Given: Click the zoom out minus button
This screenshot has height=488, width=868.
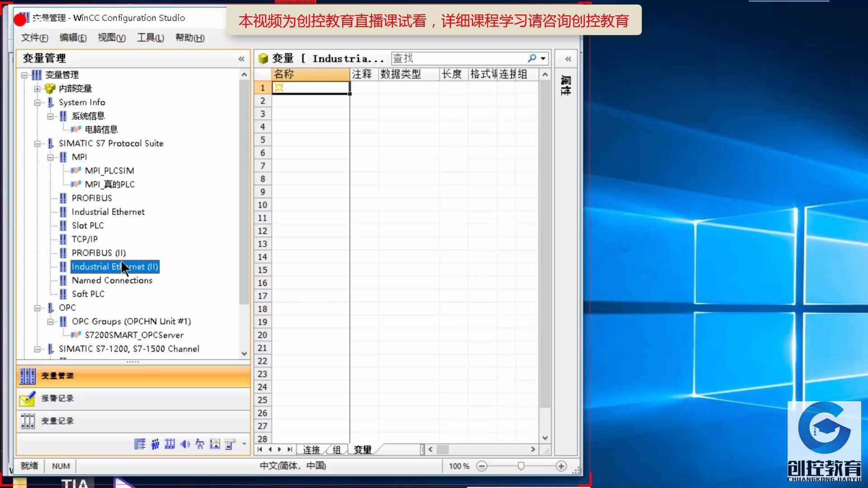Looking at the screenshot, I should click(482, 466).
